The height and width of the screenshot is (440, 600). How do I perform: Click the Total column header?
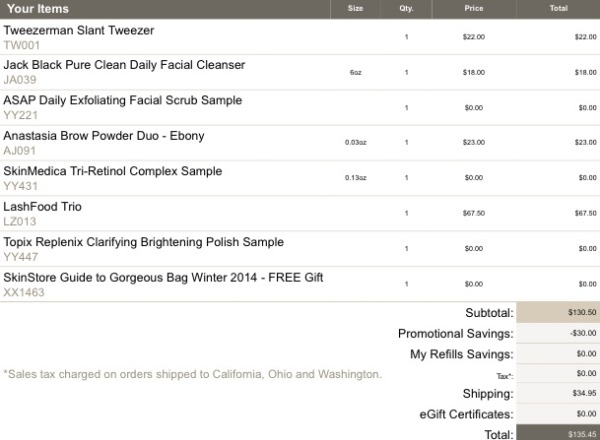[558, 8]
